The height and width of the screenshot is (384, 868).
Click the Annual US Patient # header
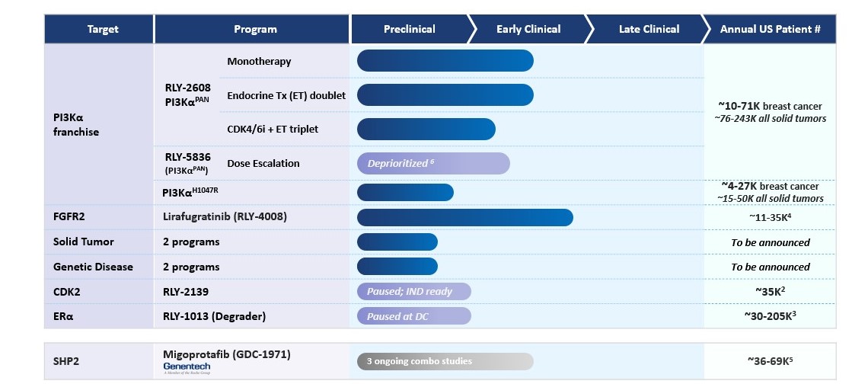(x=770, y=30)
